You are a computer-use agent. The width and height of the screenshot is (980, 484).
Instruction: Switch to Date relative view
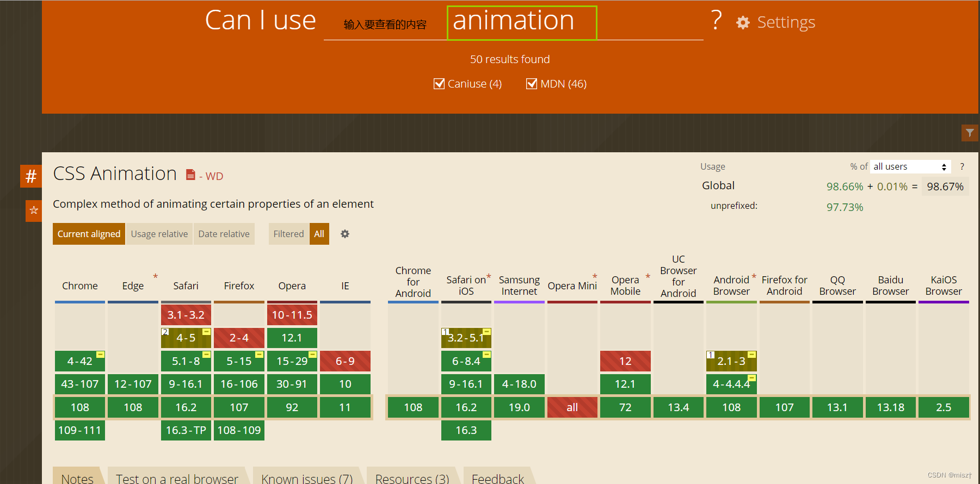click(224, 234)
